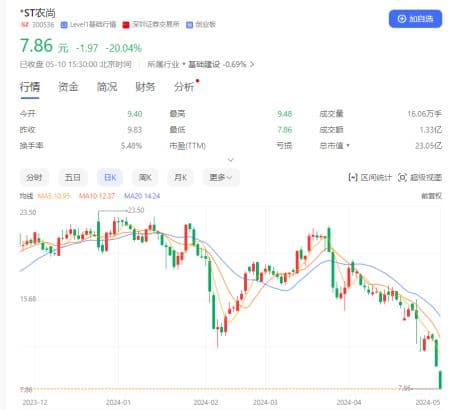The height and width of the screenshot is (410, 454).
Task: Open the 资金 tab
Action: point(68,87)
